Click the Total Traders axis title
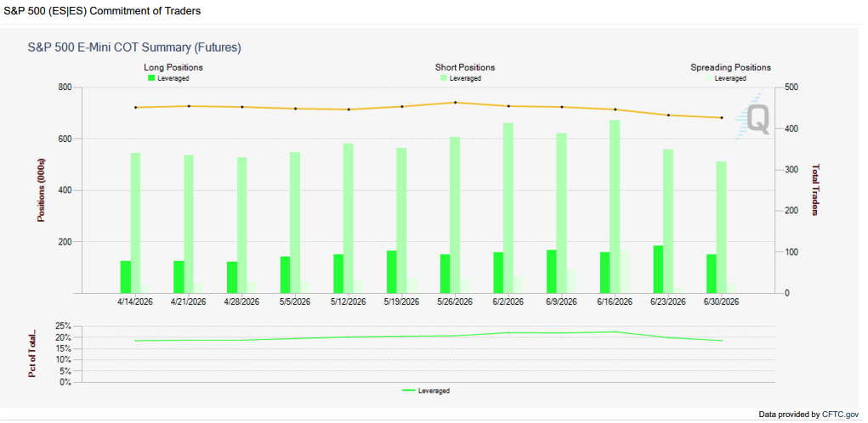The width and height of the screenshot is (868, 423). pos(814,189)
